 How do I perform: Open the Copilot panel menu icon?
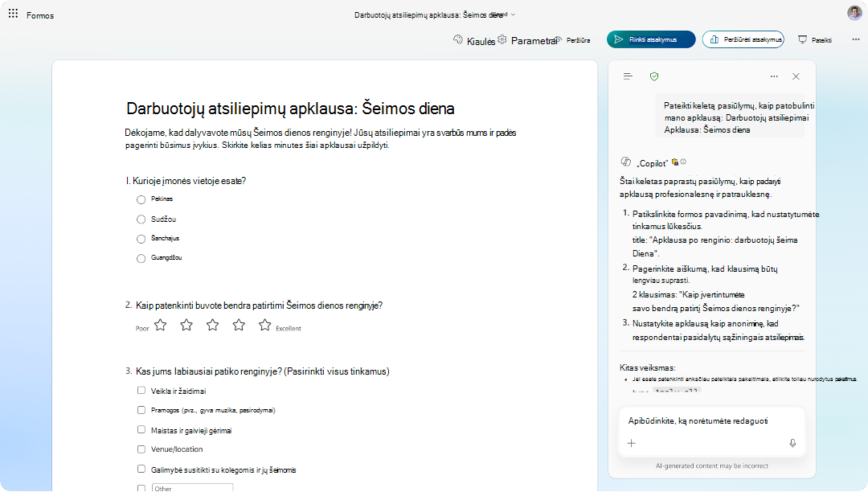tap(628, 76)
